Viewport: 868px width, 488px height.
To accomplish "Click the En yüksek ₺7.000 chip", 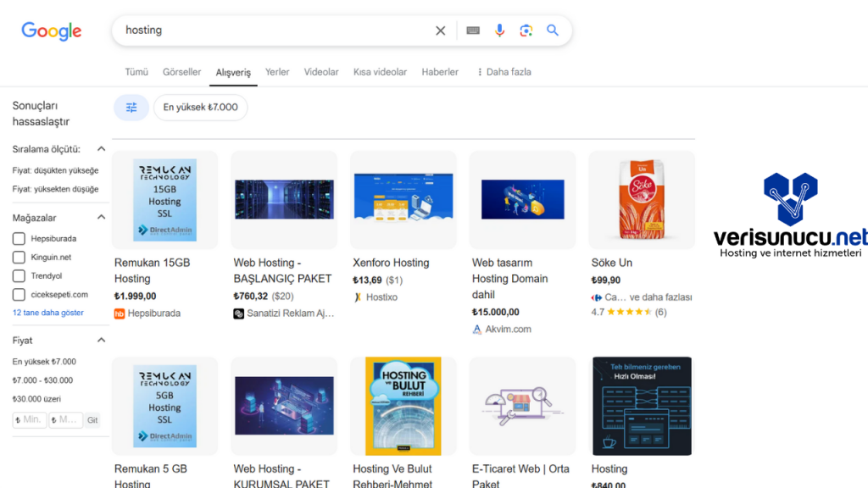I will [200, 108].
